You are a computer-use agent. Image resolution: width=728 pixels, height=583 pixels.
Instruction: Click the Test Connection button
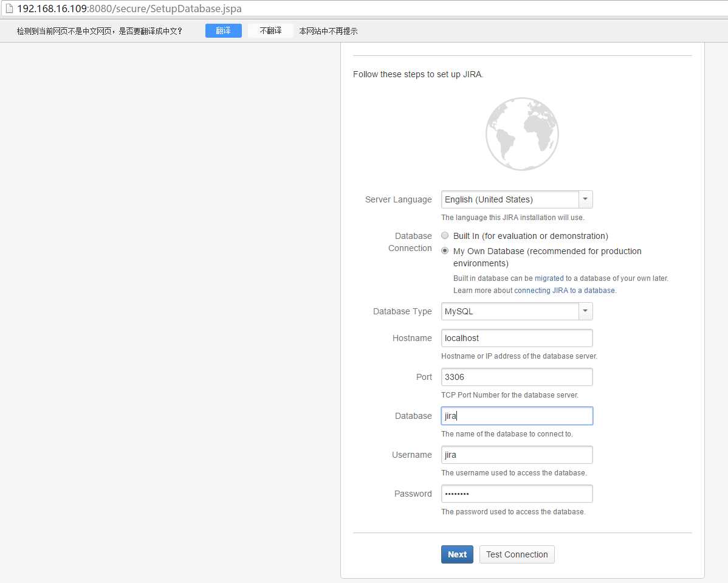tap(517, 554)
